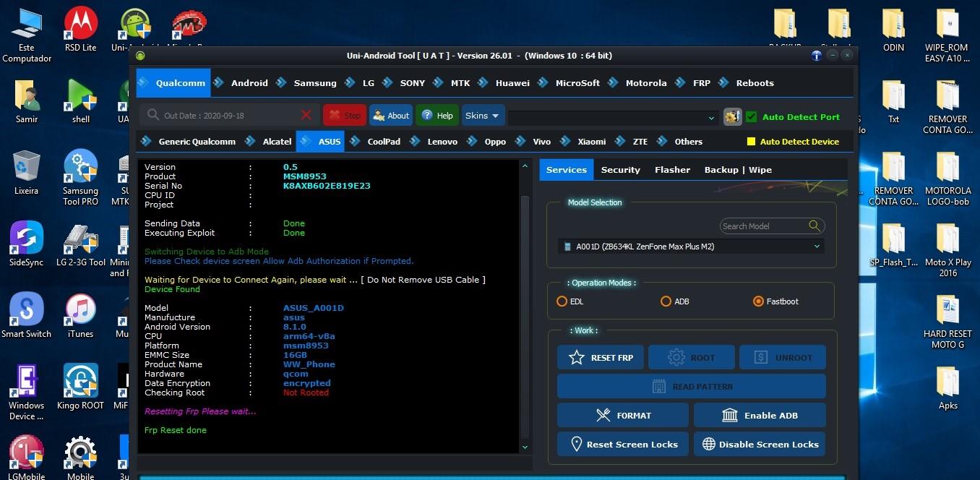The image size is (980, 480).
Task: Open RSD Lite desktop icon
Action: pos(80,30)
